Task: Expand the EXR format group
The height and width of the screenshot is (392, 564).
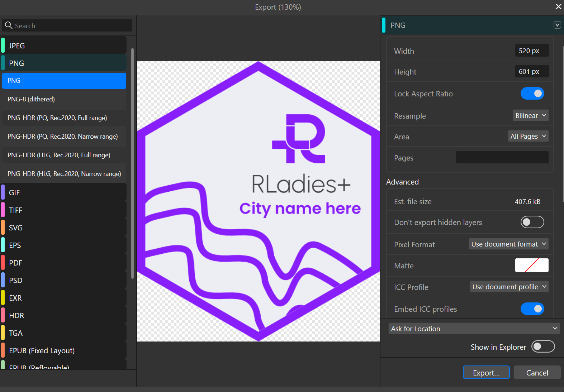Action: pos(64,298)
